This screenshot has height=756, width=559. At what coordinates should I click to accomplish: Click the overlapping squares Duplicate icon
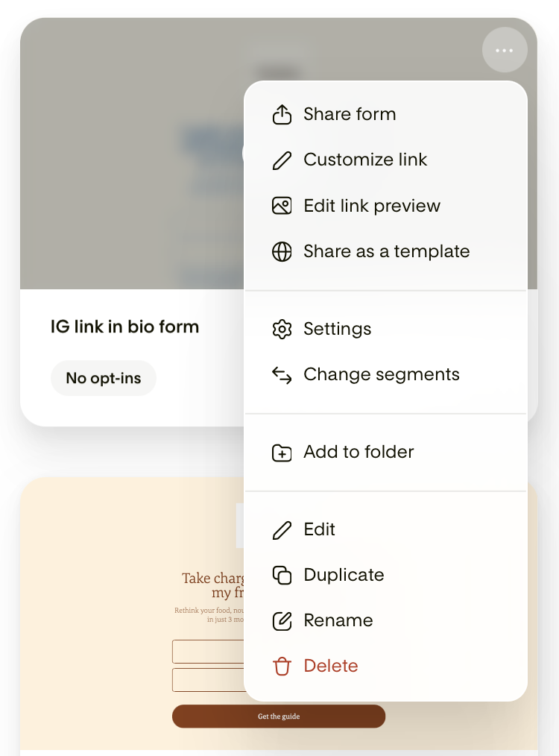click(x=282, y=575)
